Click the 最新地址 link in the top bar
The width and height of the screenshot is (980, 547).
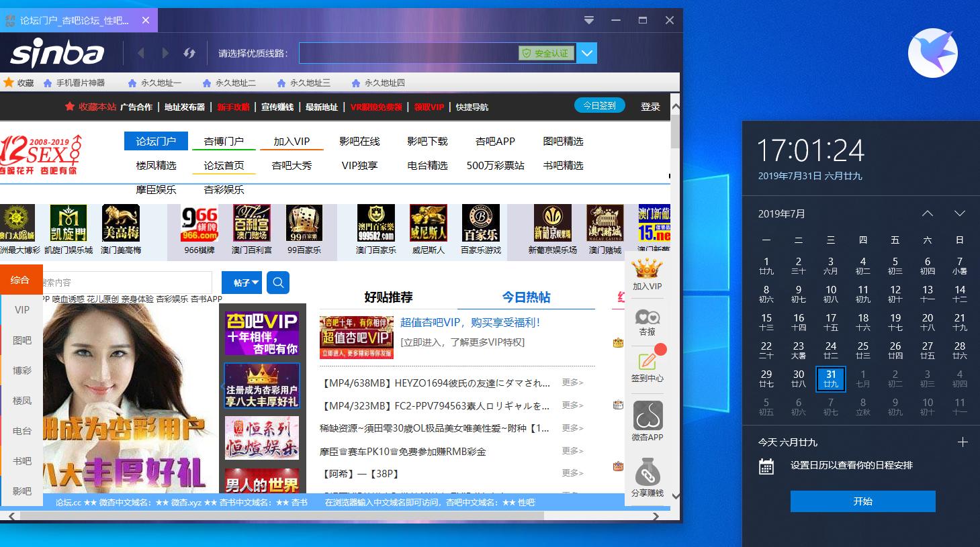322,107
